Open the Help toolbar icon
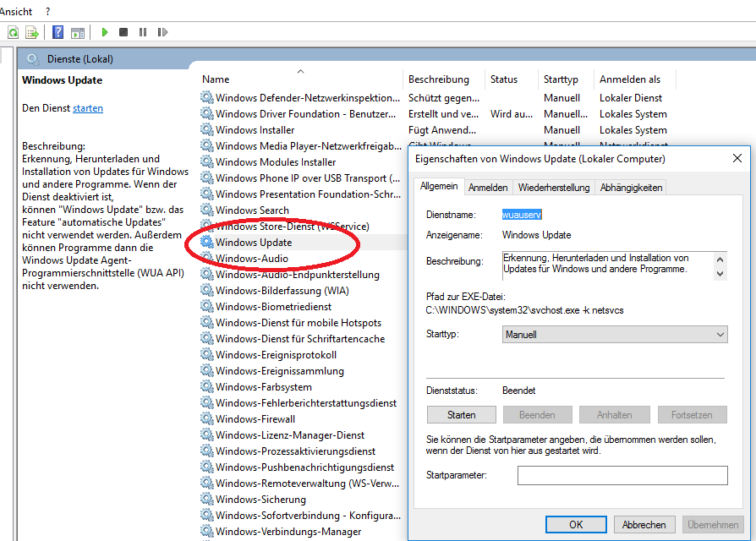The width and height of the screenshot is (756, 541). coord(58,32)
